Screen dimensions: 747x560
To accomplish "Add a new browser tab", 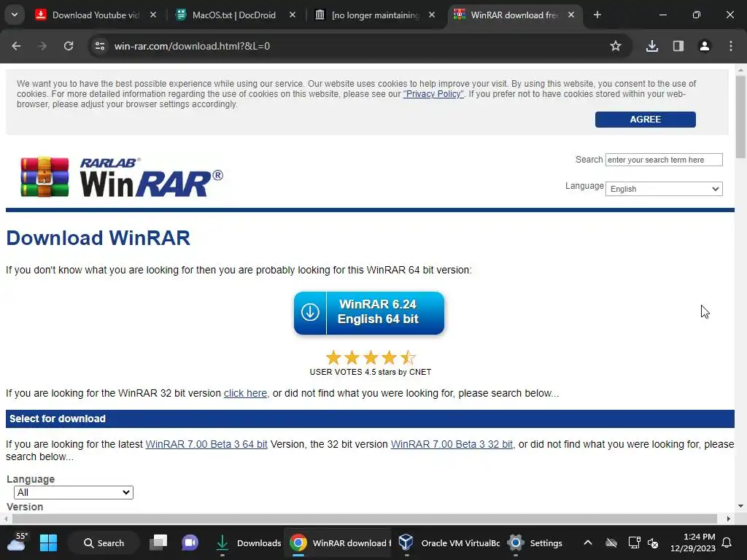I will (597, 15).
